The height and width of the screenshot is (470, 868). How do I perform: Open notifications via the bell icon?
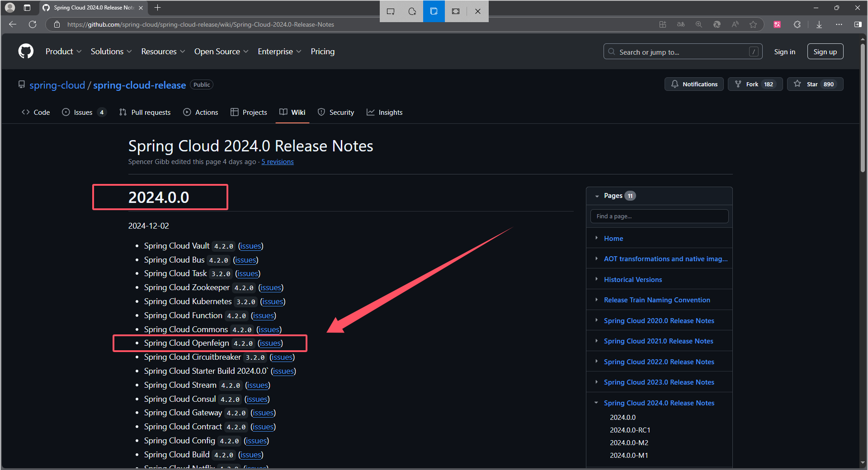pyautogui.click(x=694, y=84)
